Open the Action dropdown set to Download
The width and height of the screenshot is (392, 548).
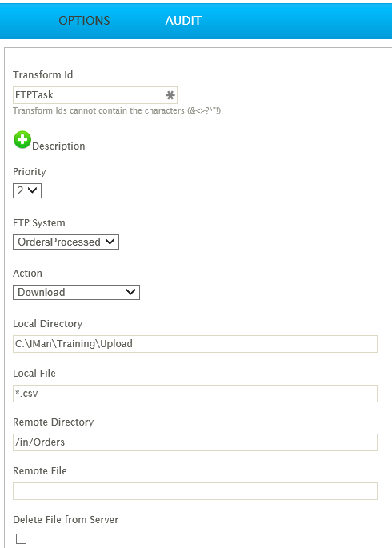pyautogui.click(x=76, y=292)
